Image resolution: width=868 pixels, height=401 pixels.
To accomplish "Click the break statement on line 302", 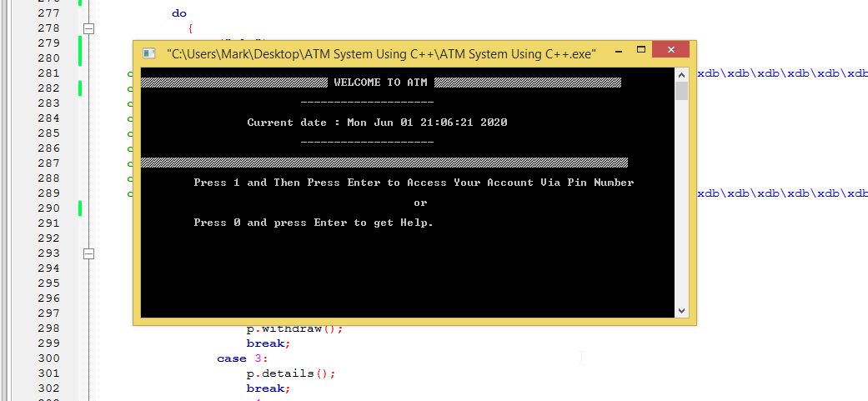I will pos(268,388).
